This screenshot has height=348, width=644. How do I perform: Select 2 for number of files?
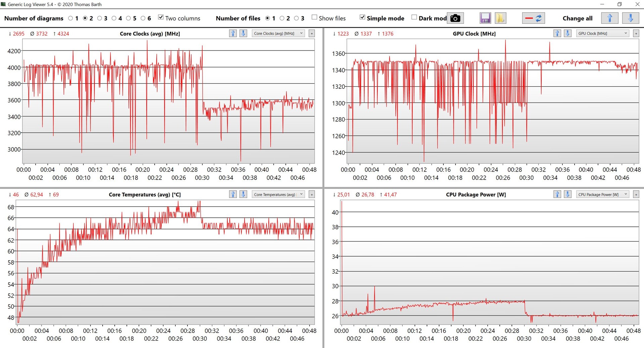pyautogui.click(x=282, y=18)
